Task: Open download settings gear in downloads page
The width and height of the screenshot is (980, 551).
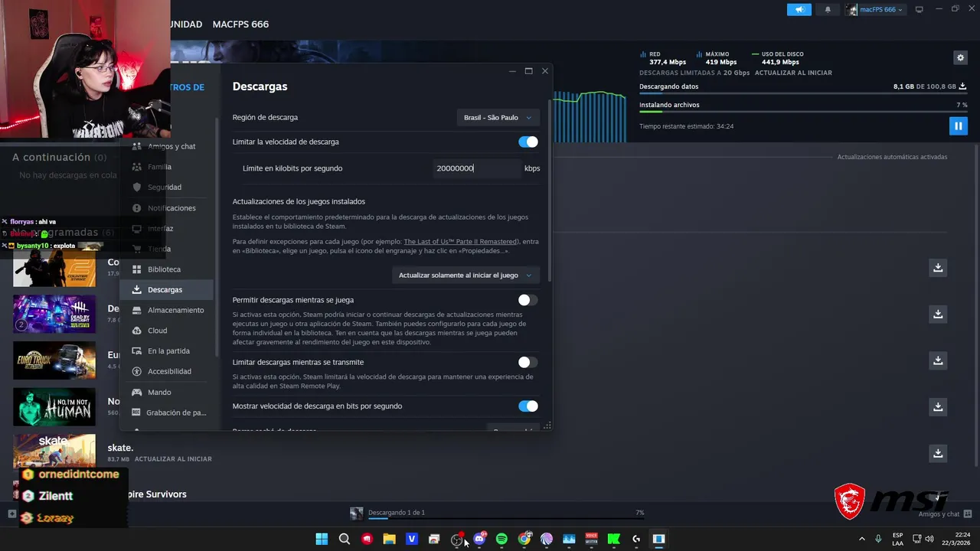Action: (x=960, y=57)
